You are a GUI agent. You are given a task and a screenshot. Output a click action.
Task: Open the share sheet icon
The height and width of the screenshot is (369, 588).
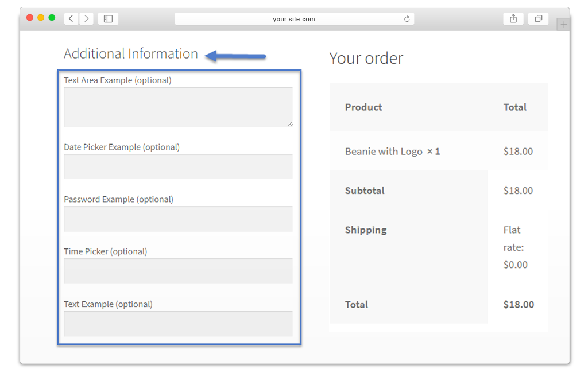[513, 19]
